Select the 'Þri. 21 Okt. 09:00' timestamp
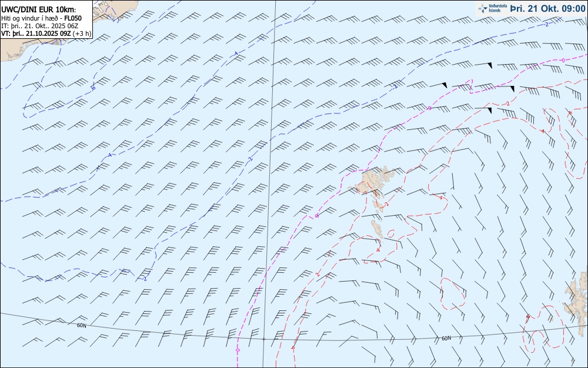 point(547,8)
